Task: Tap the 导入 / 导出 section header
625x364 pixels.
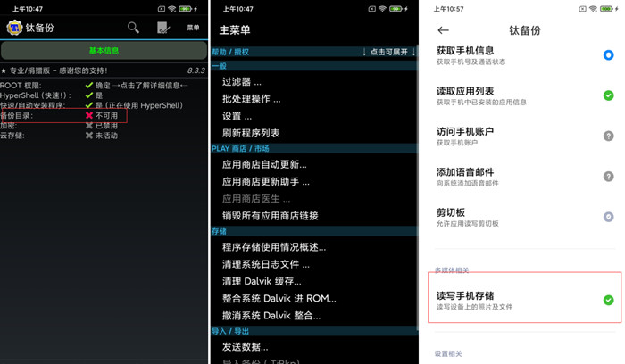Action: click(314, 331)
